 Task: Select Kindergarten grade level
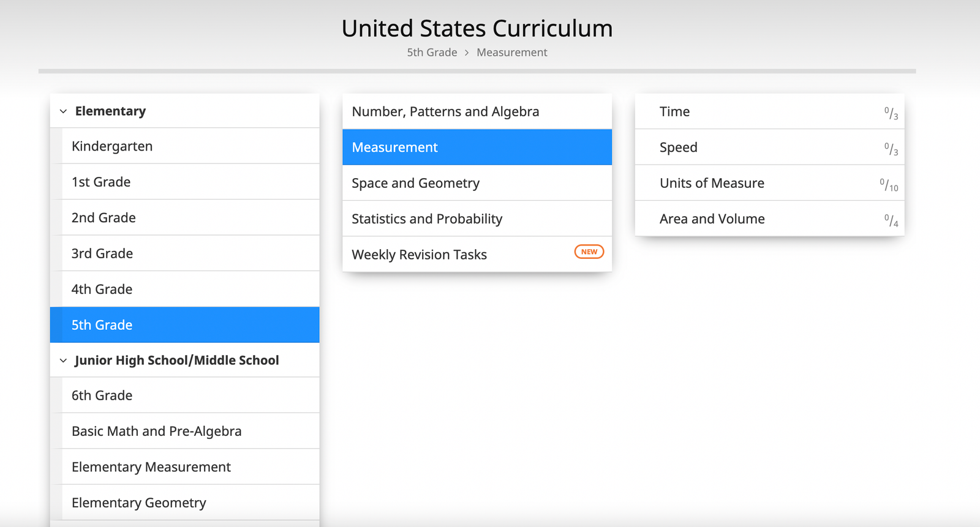pos(112,146)
